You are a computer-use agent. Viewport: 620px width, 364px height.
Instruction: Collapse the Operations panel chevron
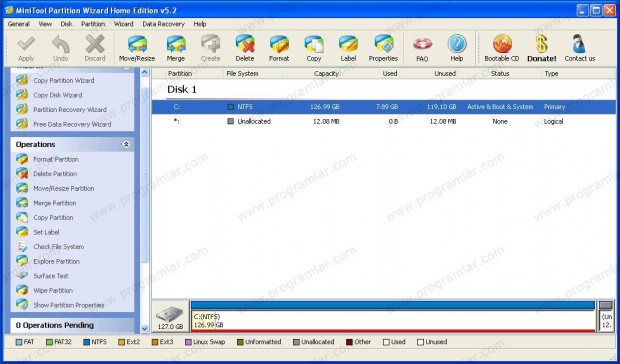[126, 144]
